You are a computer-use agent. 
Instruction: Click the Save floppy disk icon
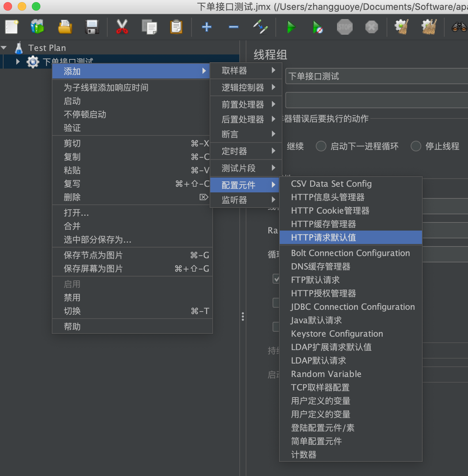[92, 27]
